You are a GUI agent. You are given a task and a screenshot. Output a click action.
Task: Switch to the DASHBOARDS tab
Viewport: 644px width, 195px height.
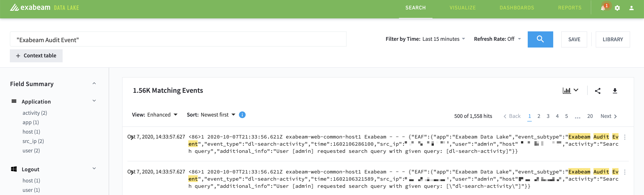517,8
